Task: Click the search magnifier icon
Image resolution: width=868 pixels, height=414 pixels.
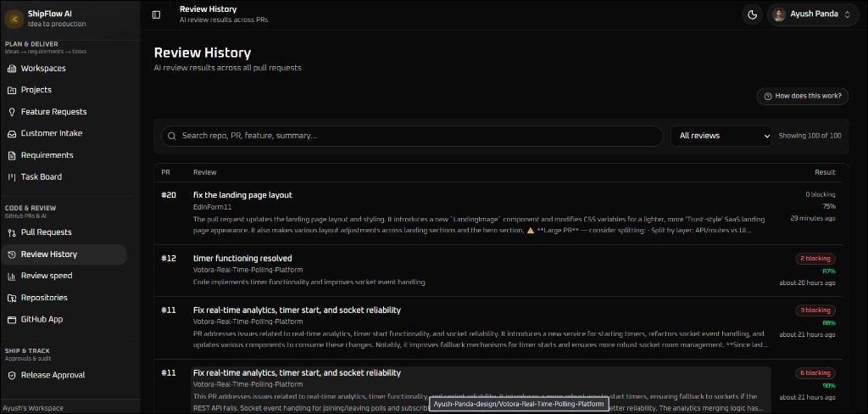Action: [x=172, y=136]
